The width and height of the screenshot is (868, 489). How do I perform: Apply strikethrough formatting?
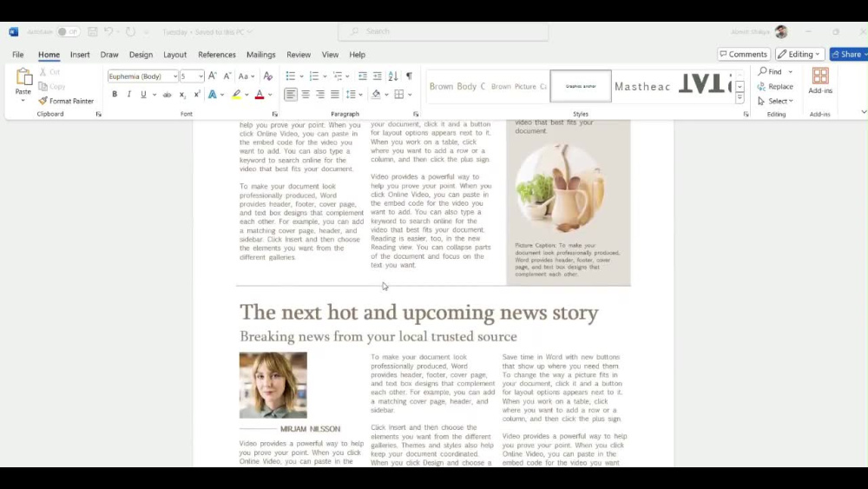pyautogui.click(x=167, y=95)
